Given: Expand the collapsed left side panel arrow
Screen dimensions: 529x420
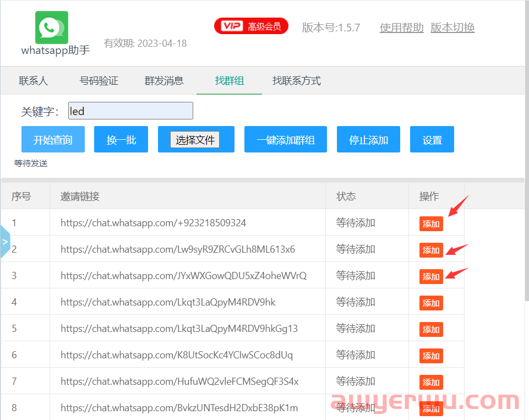Looking at the screenshot, I should [x=5, y=241].
